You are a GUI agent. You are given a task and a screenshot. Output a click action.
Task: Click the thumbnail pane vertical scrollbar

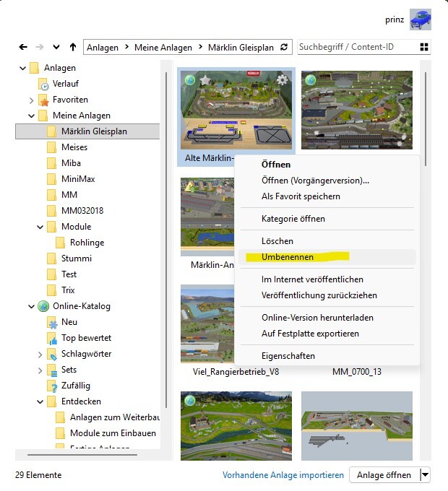coord(425,119)
